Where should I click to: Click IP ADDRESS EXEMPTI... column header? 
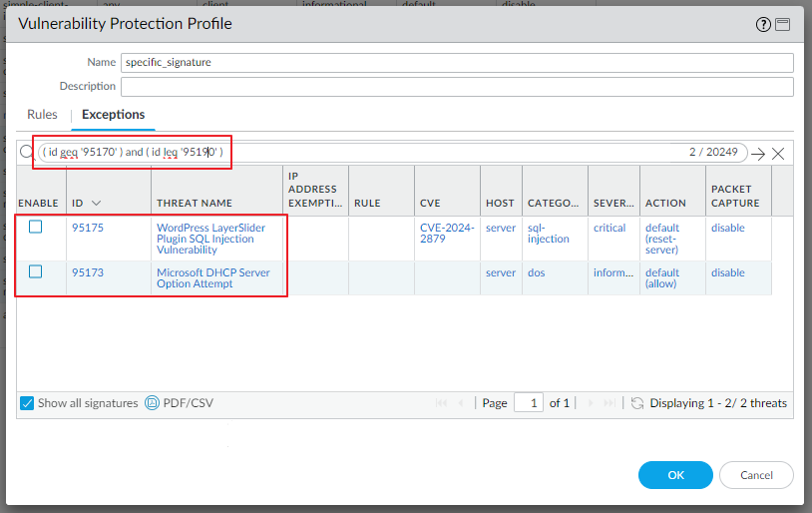tap(315, 190)
